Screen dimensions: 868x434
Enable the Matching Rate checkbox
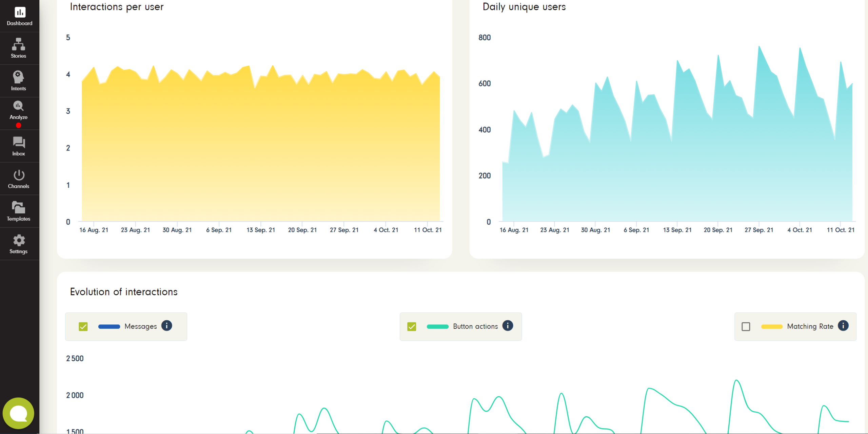click(x=746, y=326)
